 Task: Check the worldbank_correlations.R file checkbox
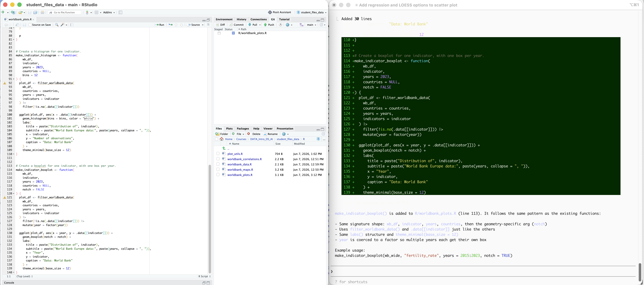(218, 159)
